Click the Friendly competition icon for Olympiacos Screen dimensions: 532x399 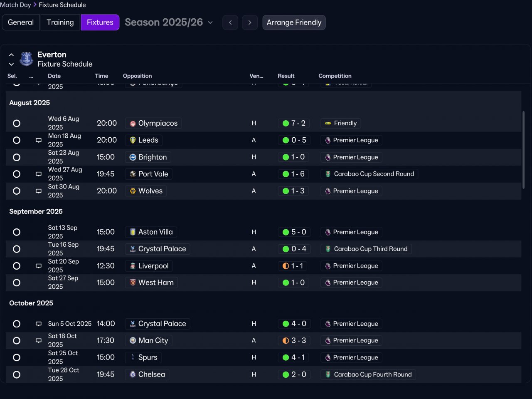point(328,123)
